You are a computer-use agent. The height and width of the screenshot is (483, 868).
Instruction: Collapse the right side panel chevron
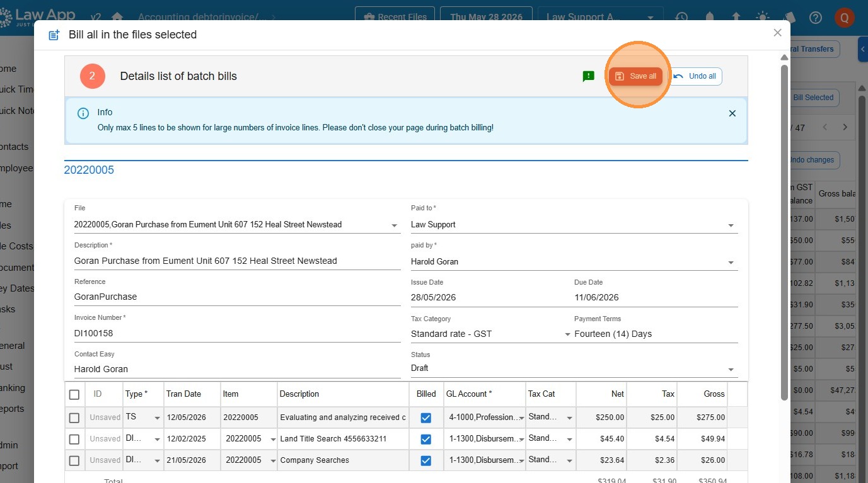[863, 49]
